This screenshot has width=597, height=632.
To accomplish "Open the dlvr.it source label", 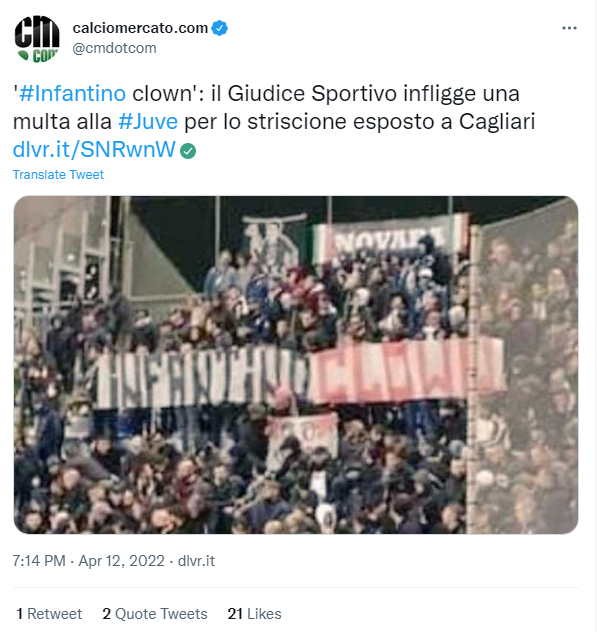I will coord(196,561).
